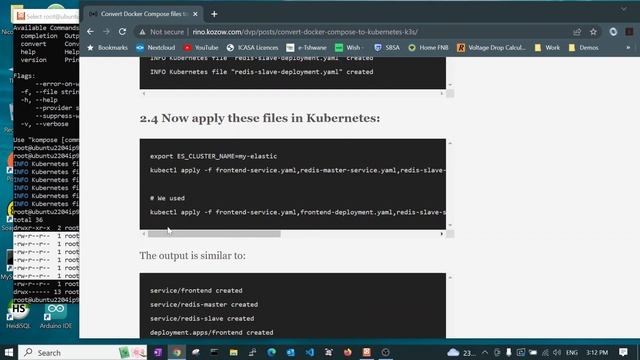Click the Not secure warning icon
Viewport: 640px width, 360px height.
coord(142,32)
